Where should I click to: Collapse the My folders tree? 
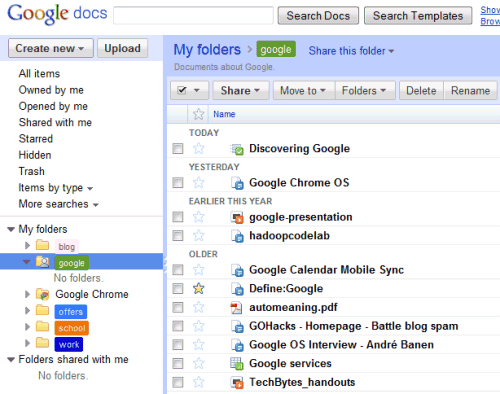click(x=11, y=229)
